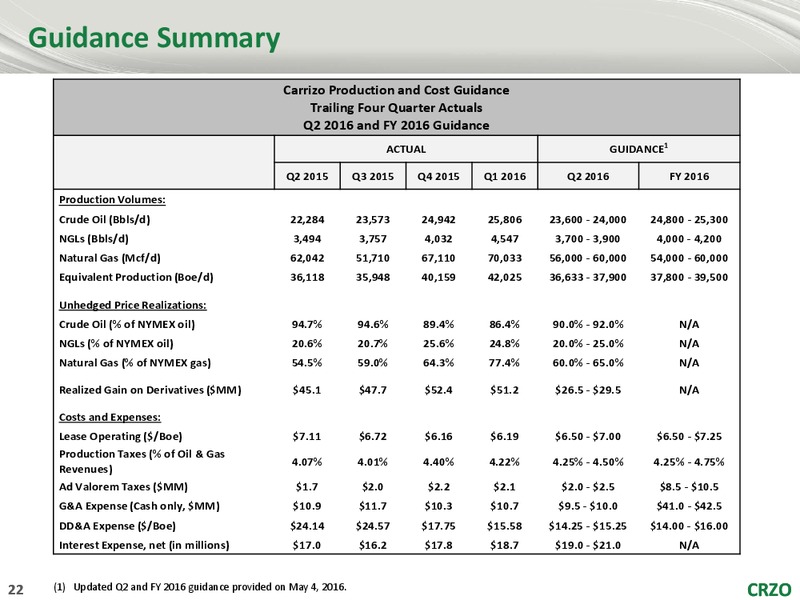This screenshot has height=600, width=800.
Task: Click the 'Lease Operating ($/Boe)' row label
Action: [120, 437]
